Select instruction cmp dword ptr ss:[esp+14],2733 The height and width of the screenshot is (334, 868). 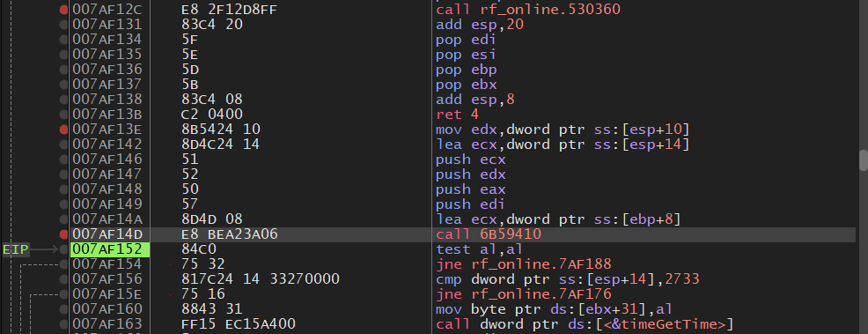(568, 279)
